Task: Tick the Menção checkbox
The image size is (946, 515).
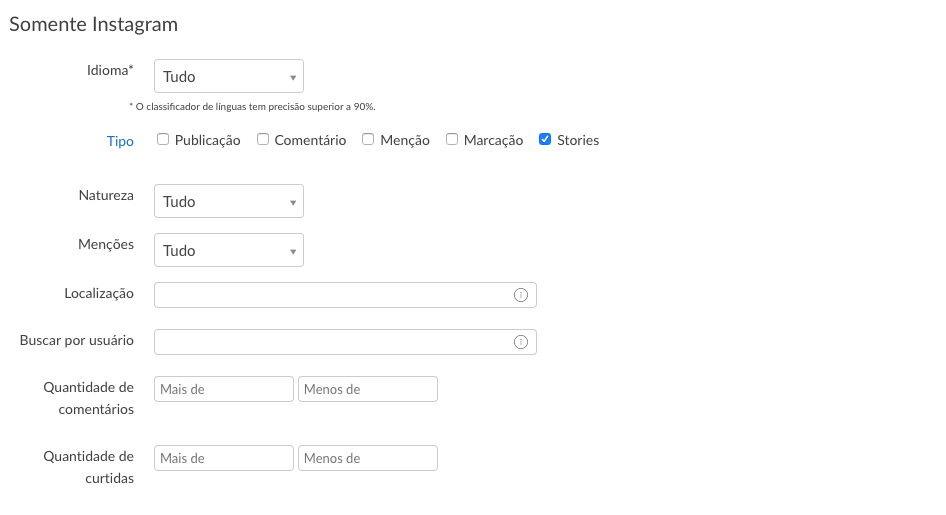Action: (368, 140)
